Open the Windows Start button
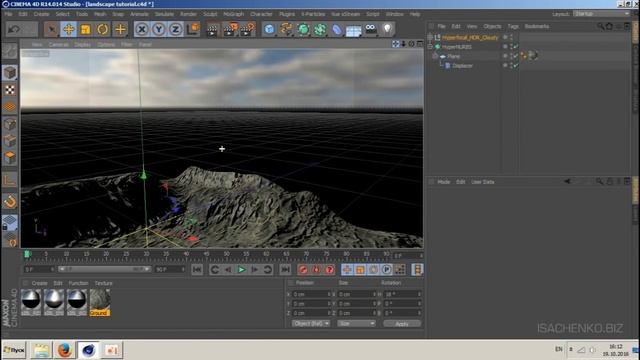The height and width of the screenshot is (360, 640). [14, 350]
